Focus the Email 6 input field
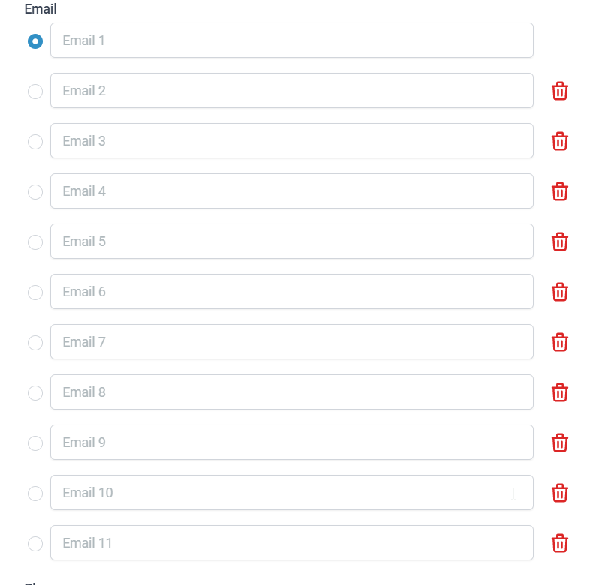The height and width of the screenshot is (585, 602). [292, 292]
